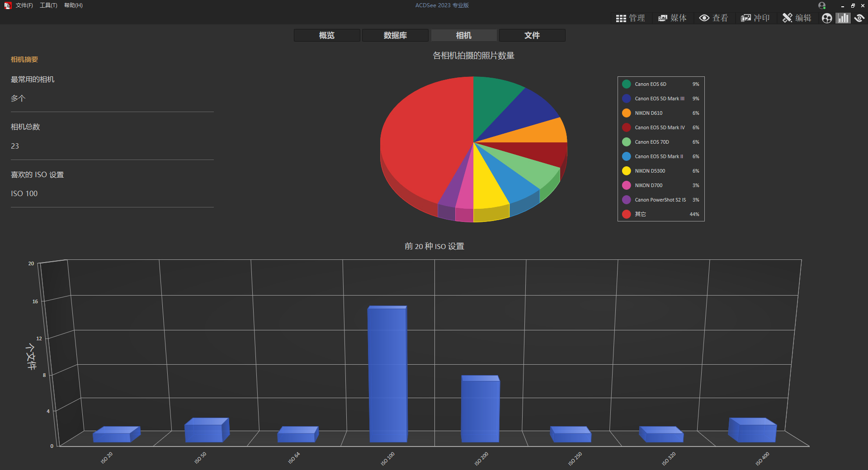This screenshot has height=470, width=868.
Task: Click the NIKON D610 orange swatch
Action: 626,113
